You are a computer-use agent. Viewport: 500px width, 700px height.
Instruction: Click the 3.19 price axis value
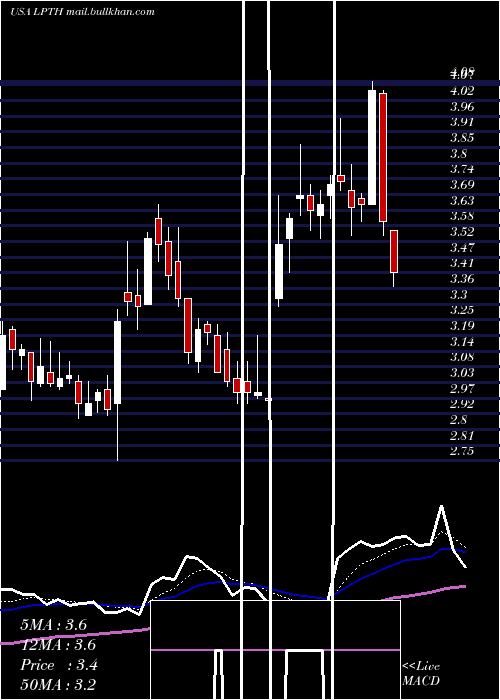(462, 325)
